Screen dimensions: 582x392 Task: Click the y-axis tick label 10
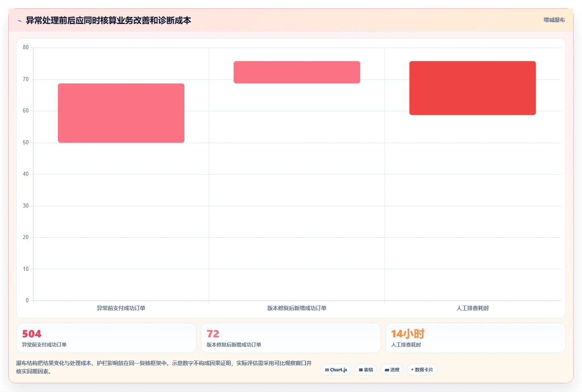pos(26,269)
